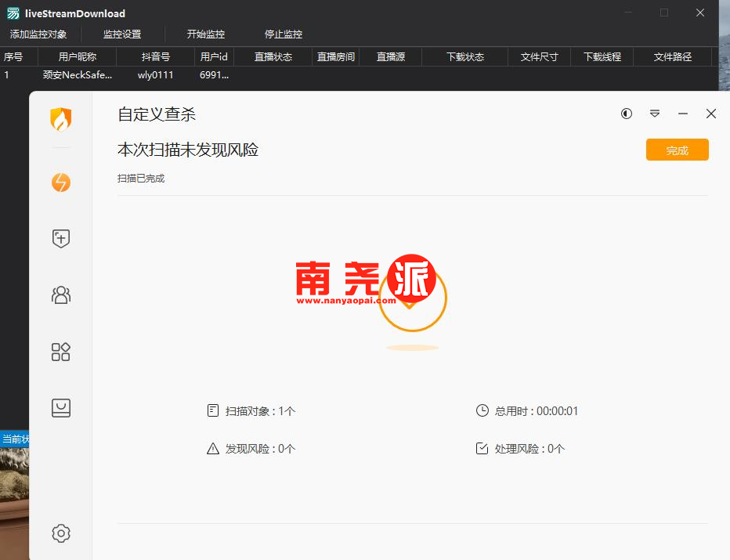Open the antivirus main menu dropdown icon
This screenshot has width=730, height=560.
[655, 114]
